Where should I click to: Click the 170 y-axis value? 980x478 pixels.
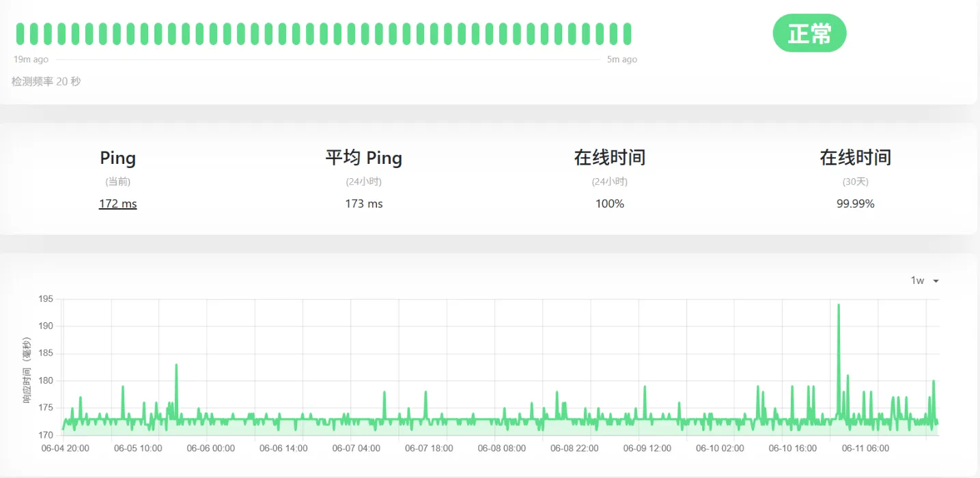tap(46, 435)
